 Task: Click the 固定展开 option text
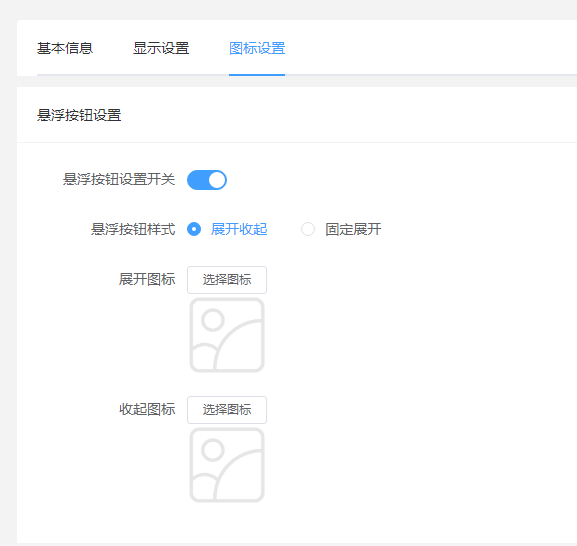[x=353, y=229]
